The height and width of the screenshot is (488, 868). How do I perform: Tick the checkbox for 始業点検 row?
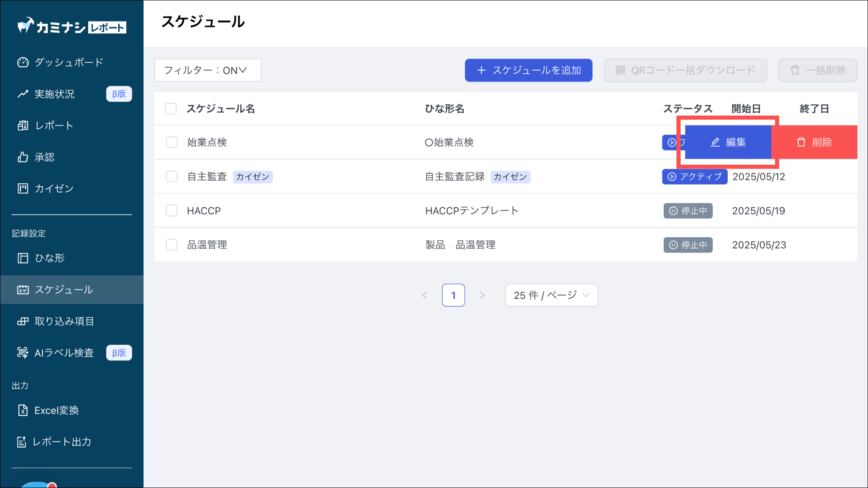[172, 142]
